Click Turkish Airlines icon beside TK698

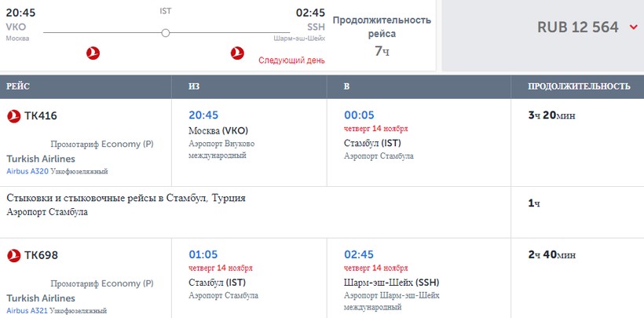[13, 255]
